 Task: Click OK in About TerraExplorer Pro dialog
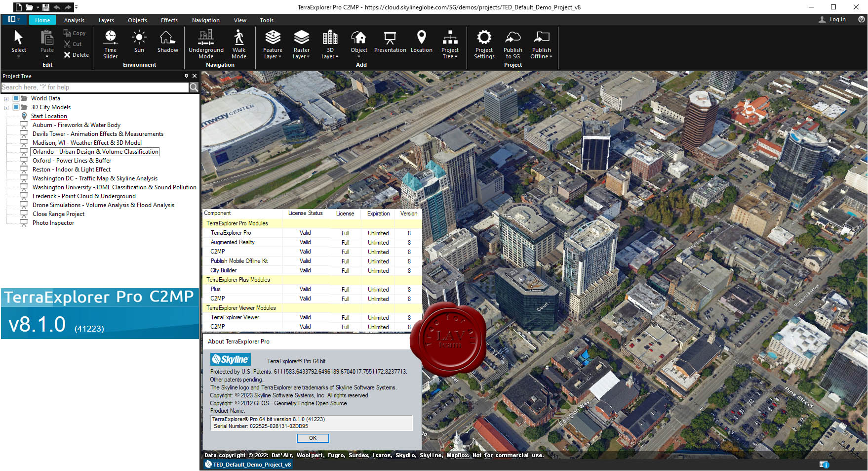[313, 438]
